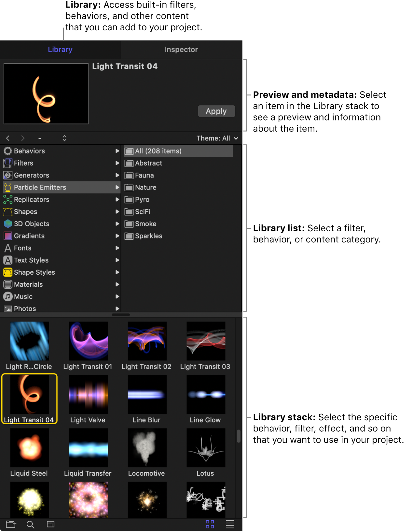Open the Sparkles subfolder

pyautogui.click(x=148, y=236)
